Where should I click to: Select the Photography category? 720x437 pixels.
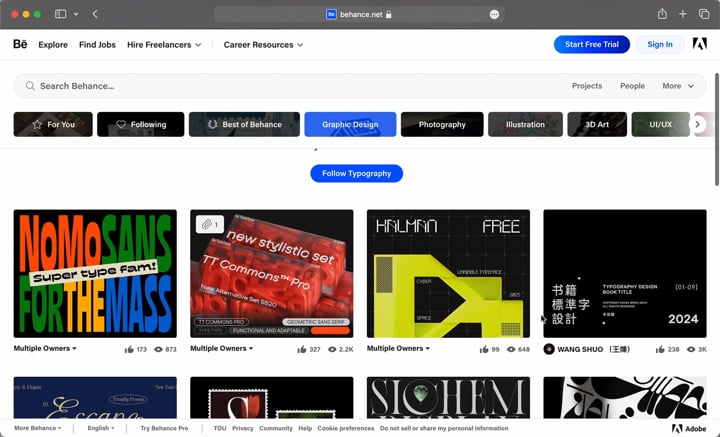442,124
